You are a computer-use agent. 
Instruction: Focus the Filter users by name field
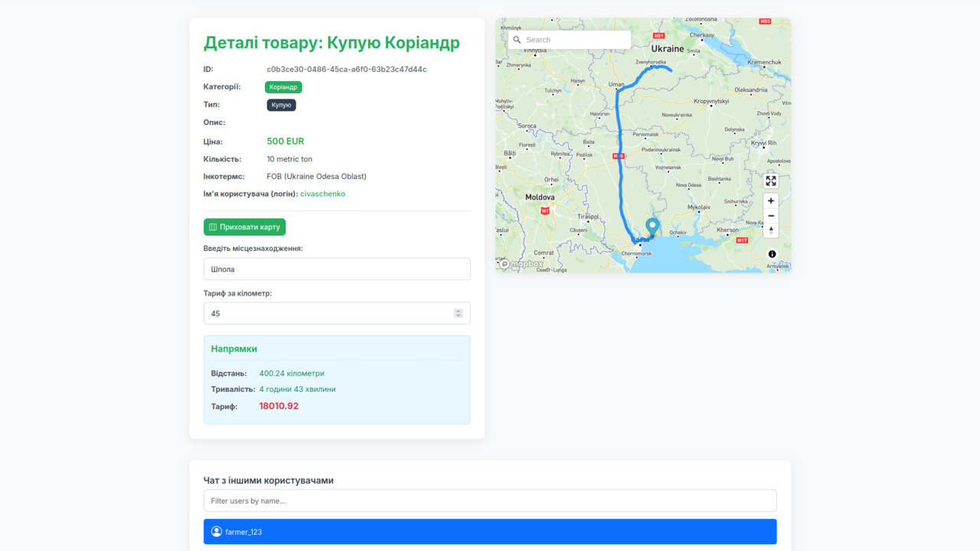pyautogui.click(x=490, y=501)
